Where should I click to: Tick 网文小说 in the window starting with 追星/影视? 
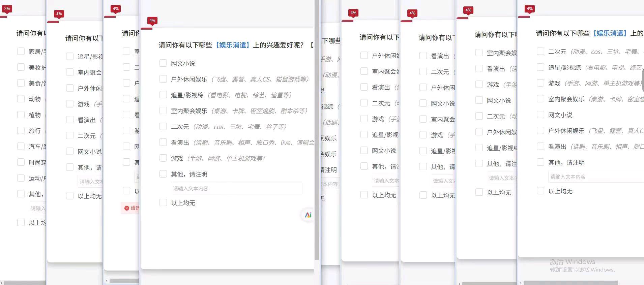tap(70, 151)
